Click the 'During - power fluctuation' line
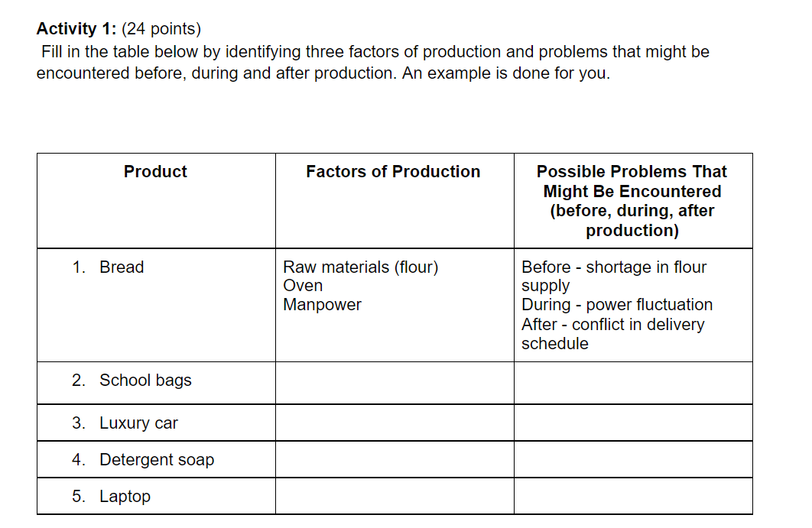This screenshot has width=812, height=528. click(617, 305)
